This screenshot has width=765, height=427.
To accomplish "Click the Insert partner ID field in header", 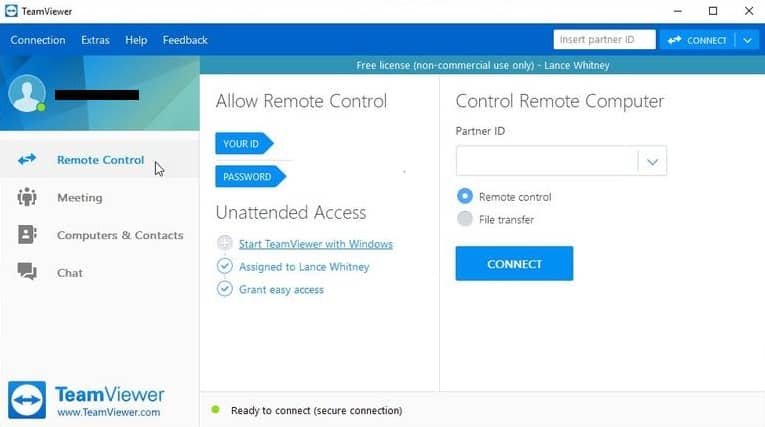I will point(604,40).
